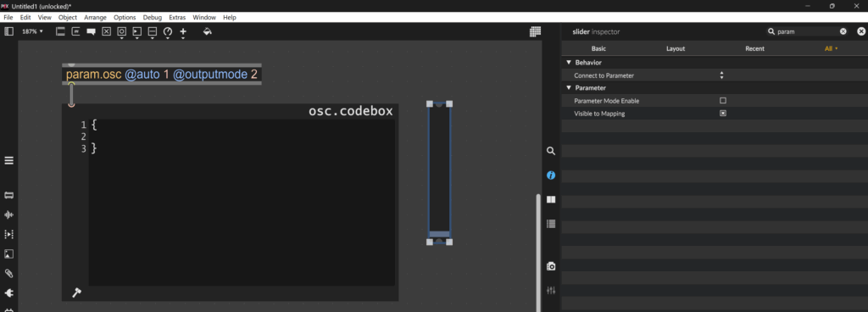Collapse the Parameter section
This screenshot has height=312, width=868.
pyautogui.click(x=569, y=88)
